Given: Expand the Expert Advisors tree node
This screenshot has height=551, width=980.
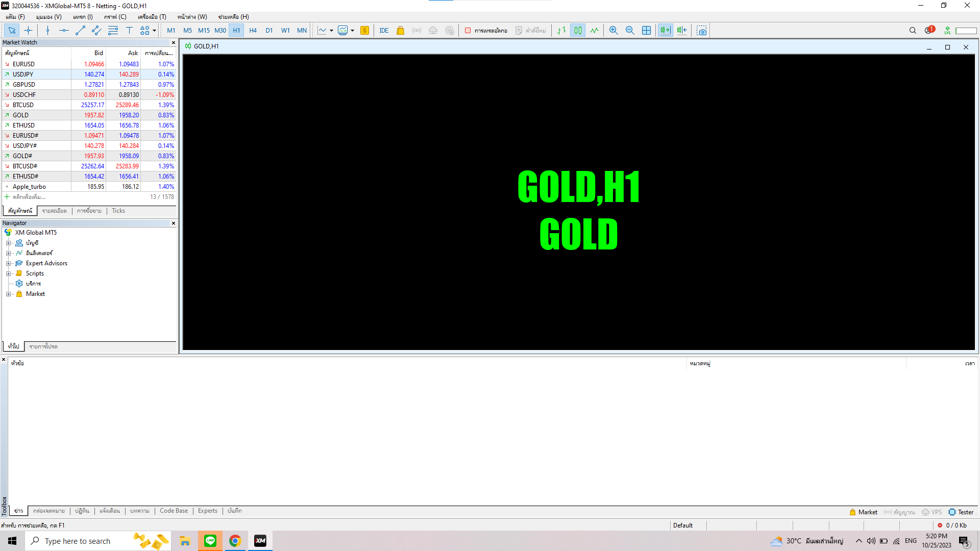Looking at the screenshot, I should click(8, 263).
